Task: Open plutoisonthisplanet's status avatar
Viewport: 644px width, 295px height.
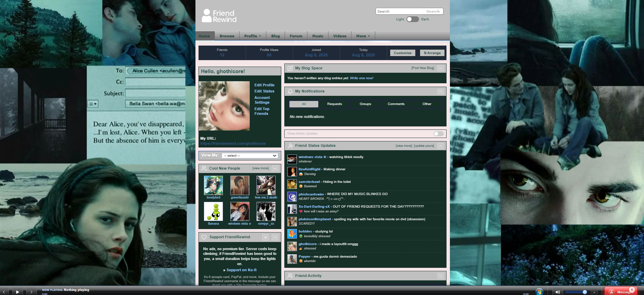Action: click(292, 222)
